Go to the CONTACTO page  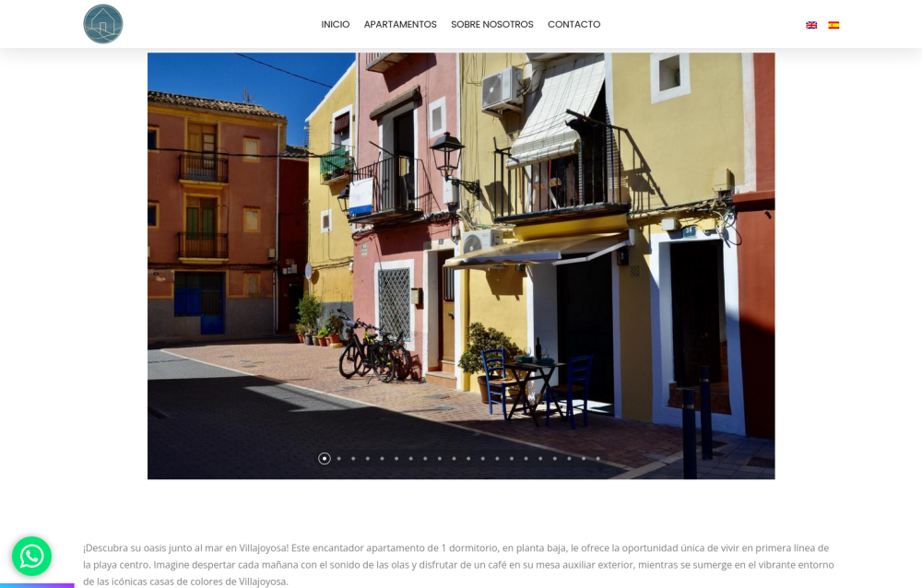[x=573, y=24]
